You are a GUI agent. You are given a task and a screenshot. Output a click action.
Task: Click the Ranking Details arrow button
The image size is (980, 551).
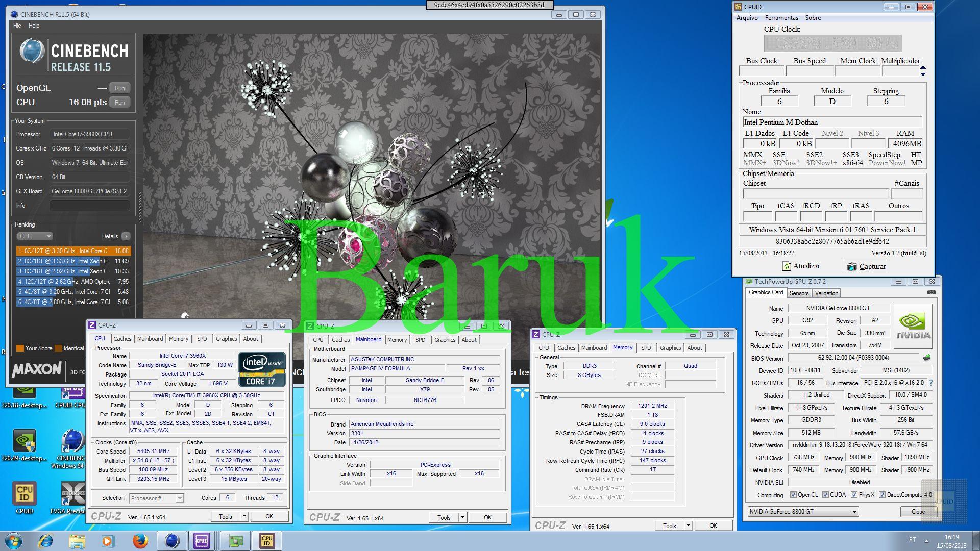point(126,236)
